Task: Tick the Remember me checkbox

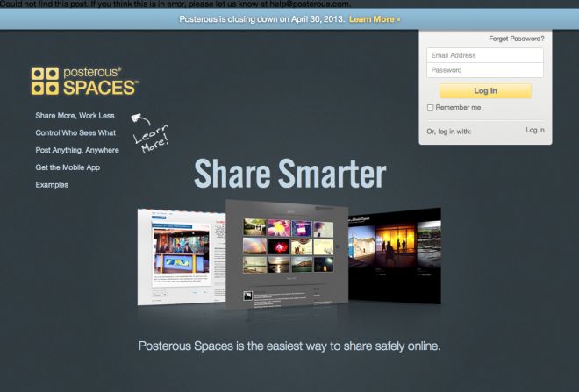Action: pyautogui.click(x=430, y=108)
